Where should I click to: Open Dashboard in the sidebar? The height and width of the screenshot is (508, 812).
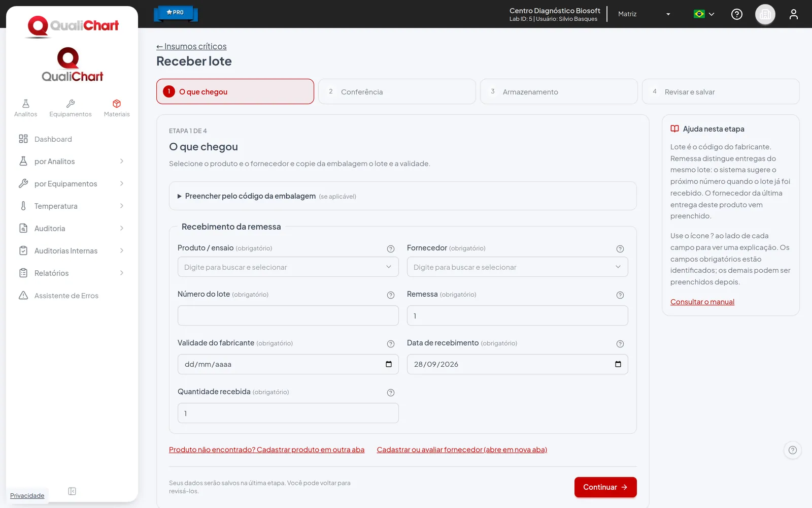[x=72, y=139]
